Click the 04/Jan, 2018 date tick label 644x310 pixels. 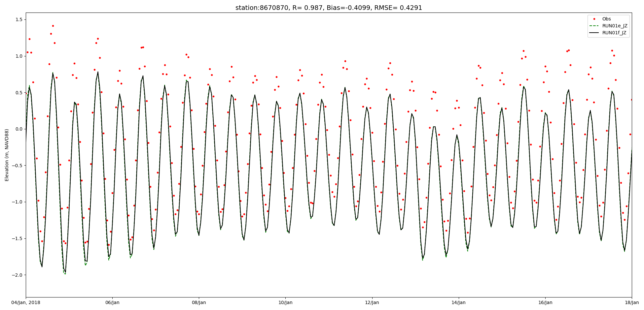click(x=26, y=302)
